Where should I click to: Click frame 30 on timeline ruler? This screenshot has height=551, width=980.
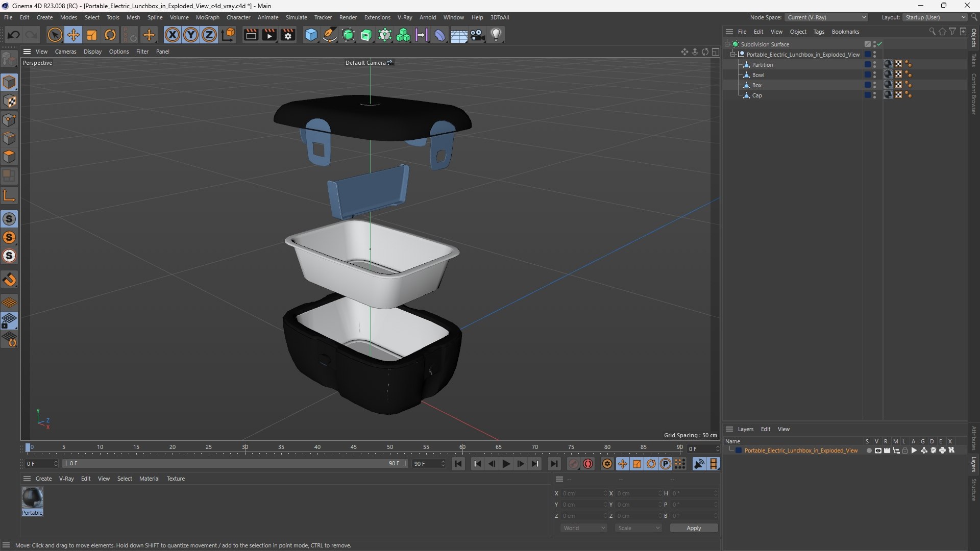click(245, 447)
